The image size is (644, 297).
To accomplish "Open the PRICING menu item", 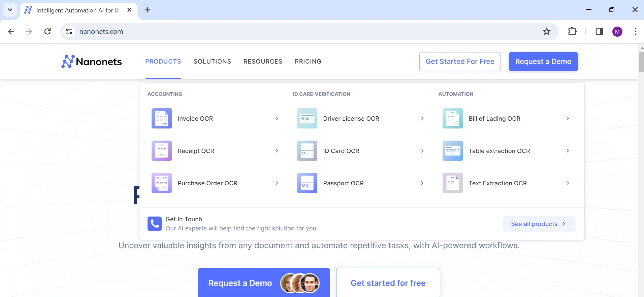I will tap(308, 62).
